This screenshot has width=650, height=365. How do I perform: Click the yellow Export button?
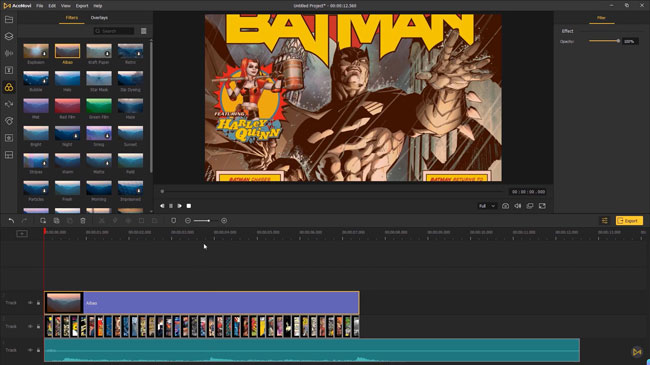point(629,221)
